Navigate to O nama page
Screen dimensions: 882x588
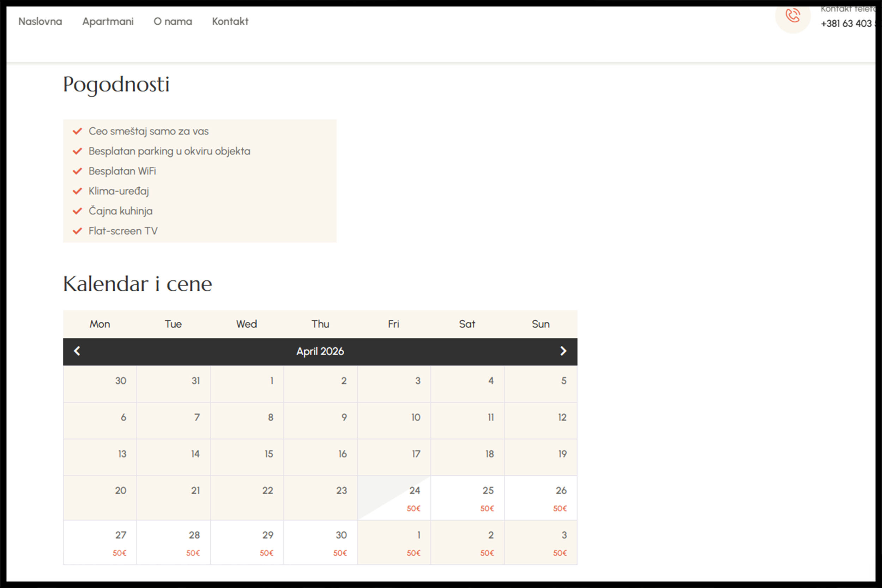pyautogui.click(x=173, y=22)
